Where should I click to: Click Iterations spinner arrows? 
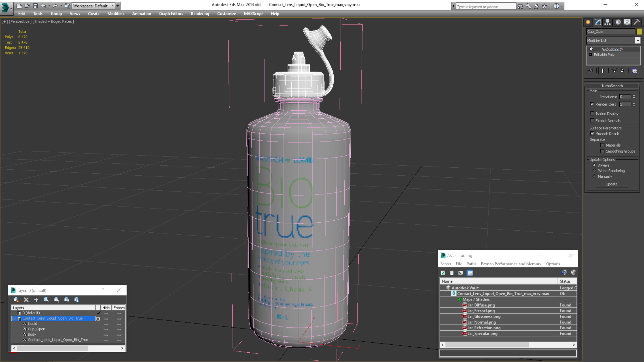[x=634, y=97]
